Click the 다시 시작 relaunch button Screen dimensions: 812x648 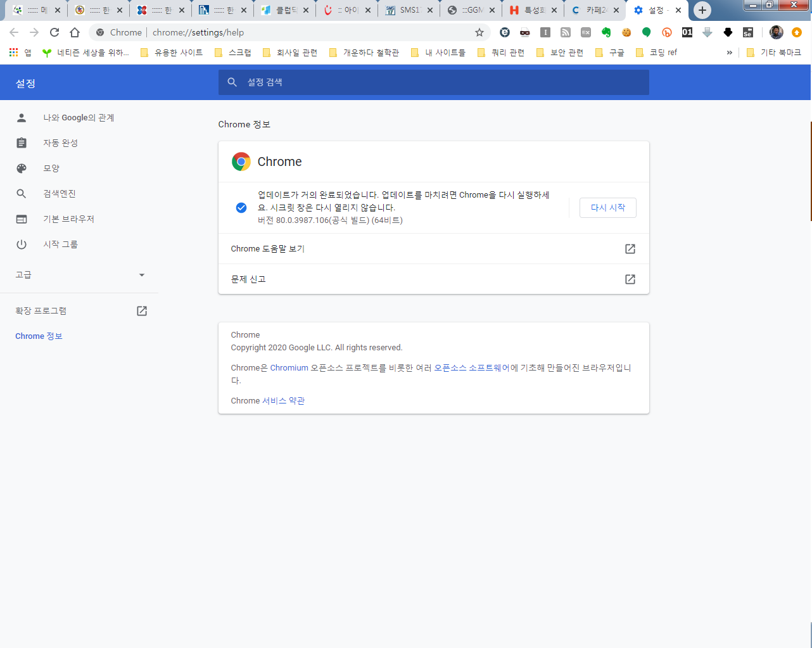608,208
